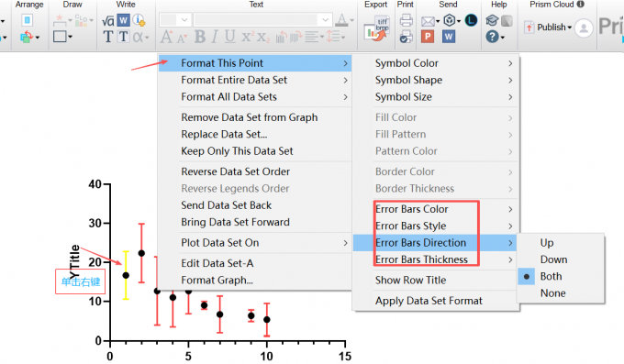
Task: Click the info note icon in Write
Action: click(x=139, y=20)
